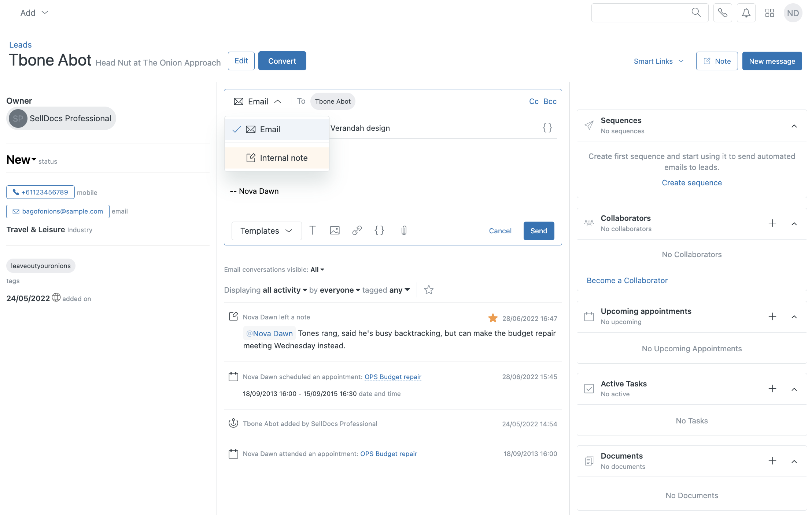Toggle the starred activity filter
This screenshot has width=812, height=515.
tap(428, 290)
